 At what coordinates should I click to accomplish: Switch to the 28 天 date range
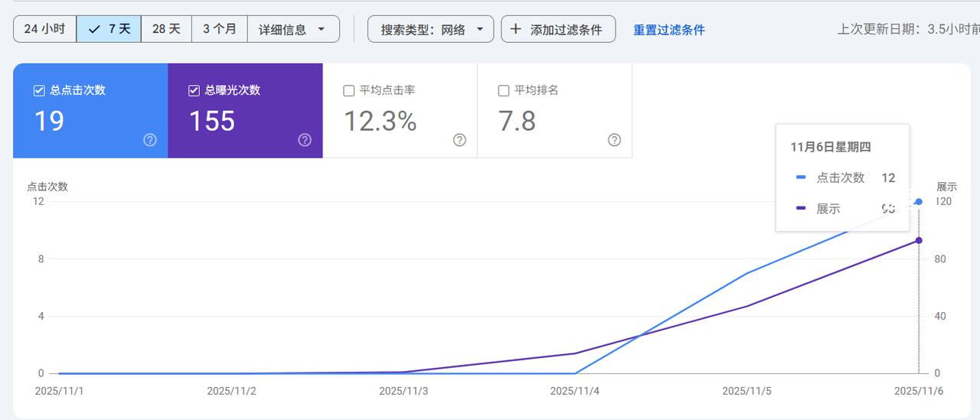(166, 30)
